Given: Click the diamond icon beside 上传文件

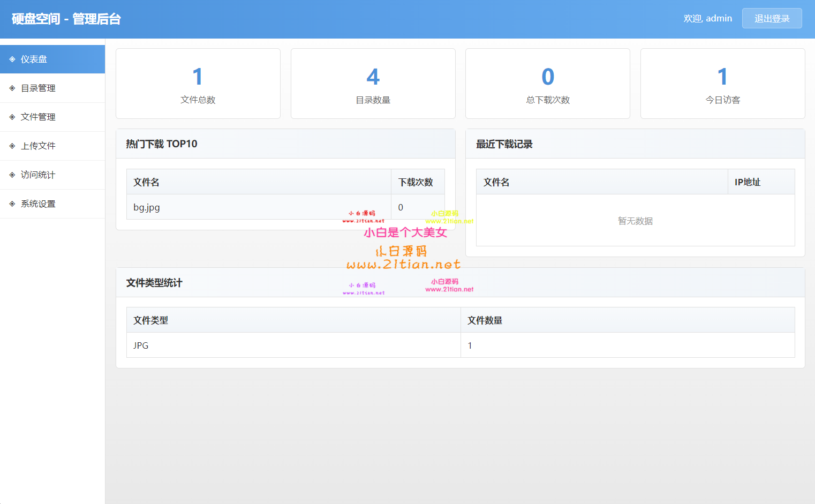Looking at the screenshot, I should click(x=12, y=146).
